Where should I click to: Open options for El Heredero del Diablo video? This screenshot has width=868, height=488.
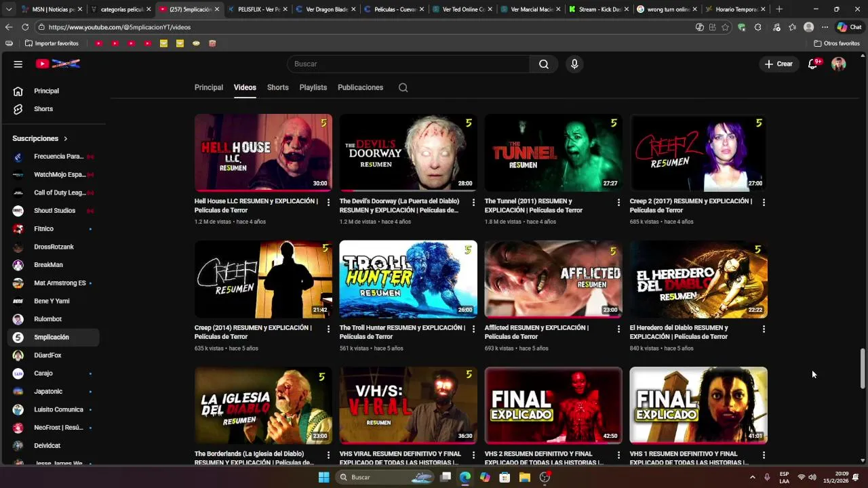coord(764,329)
